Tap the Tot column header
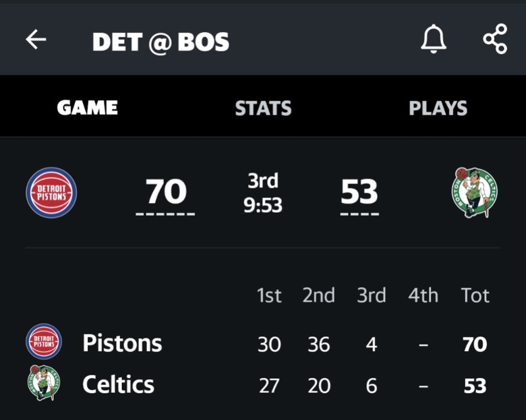Image resolution: width=526 pixels, height=420 pixels. point(475,295)
